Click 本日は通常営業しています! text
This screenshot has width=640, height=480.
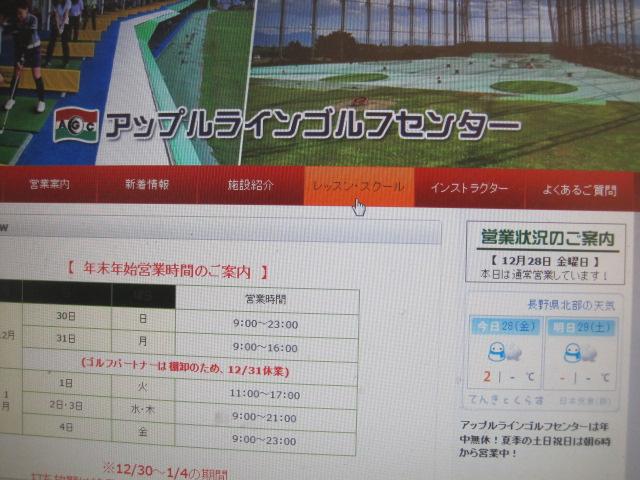pos(544,275)
